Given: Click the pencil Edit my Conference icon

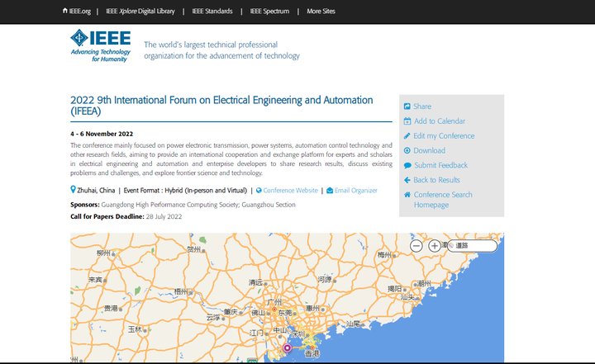Looking at the screenshot, I should (x=407, y=135).
